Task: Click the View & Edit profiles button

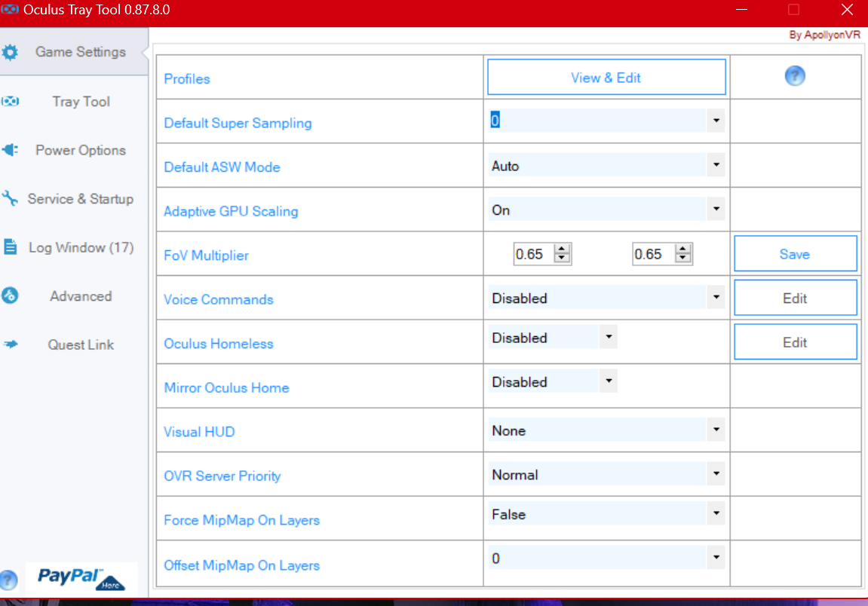Action: 606,78
